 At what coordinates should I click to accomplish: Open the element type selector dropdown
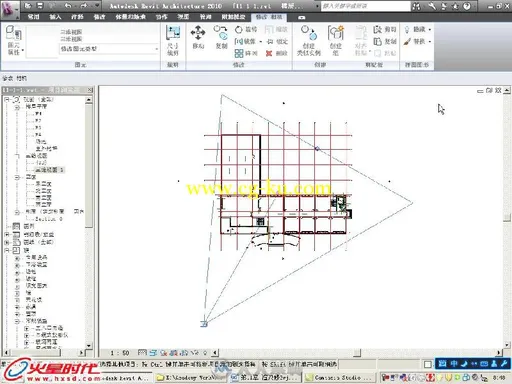pyautogui.click(x=109, y=49)
